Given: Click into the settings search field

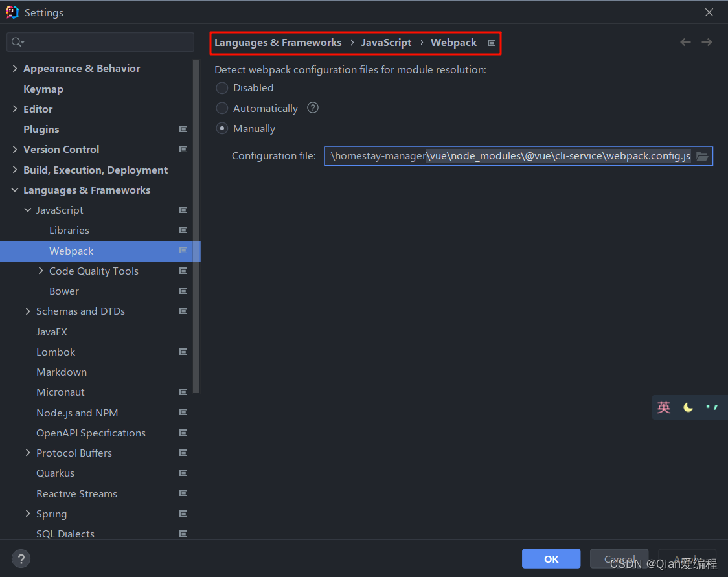Looking at the screenshot, I should coord(100,42).
